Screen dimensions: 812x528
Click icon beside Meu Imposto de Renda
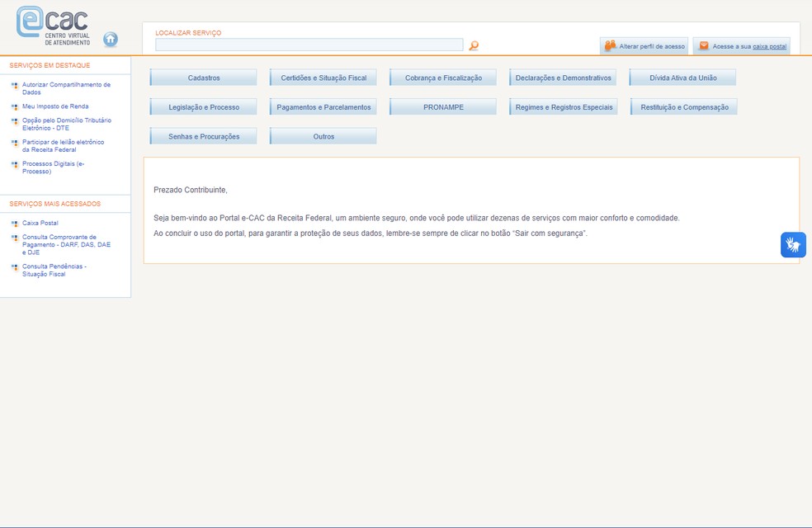(15, 106)
